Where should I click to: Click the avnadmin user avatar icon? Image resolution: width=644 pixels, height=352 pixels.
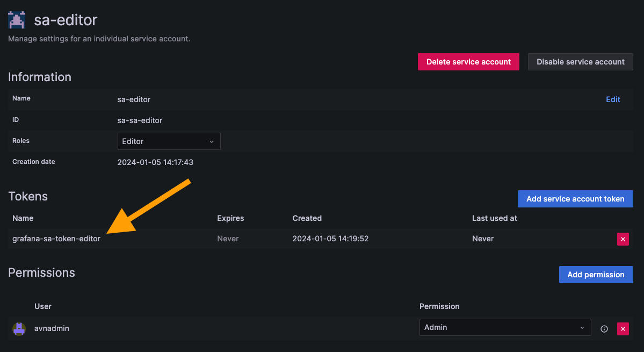(19, 328)
